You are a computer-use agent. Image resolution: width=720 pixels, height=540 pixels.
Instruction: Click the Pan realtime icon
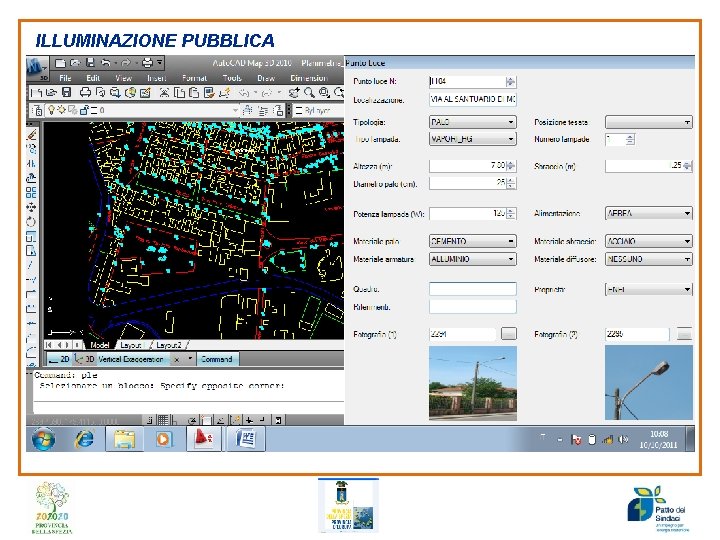tap(294, 93)
